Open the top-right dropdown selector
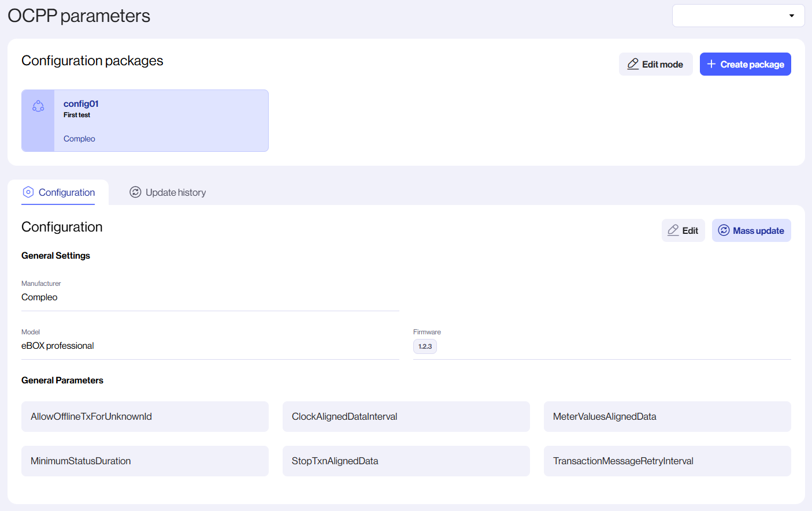Screen dimensions: 812x511 pos(737,16)
